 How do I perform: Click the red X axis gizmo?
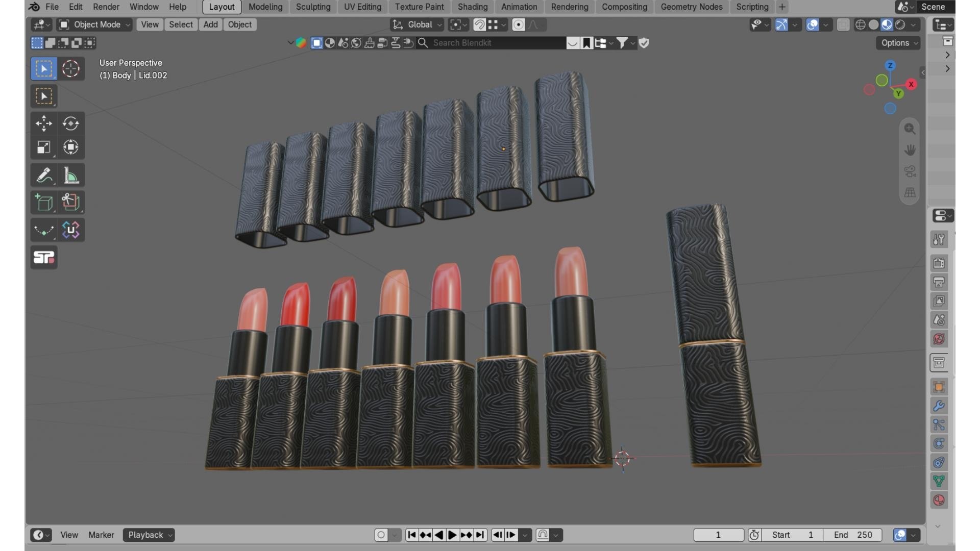[911, 85]
